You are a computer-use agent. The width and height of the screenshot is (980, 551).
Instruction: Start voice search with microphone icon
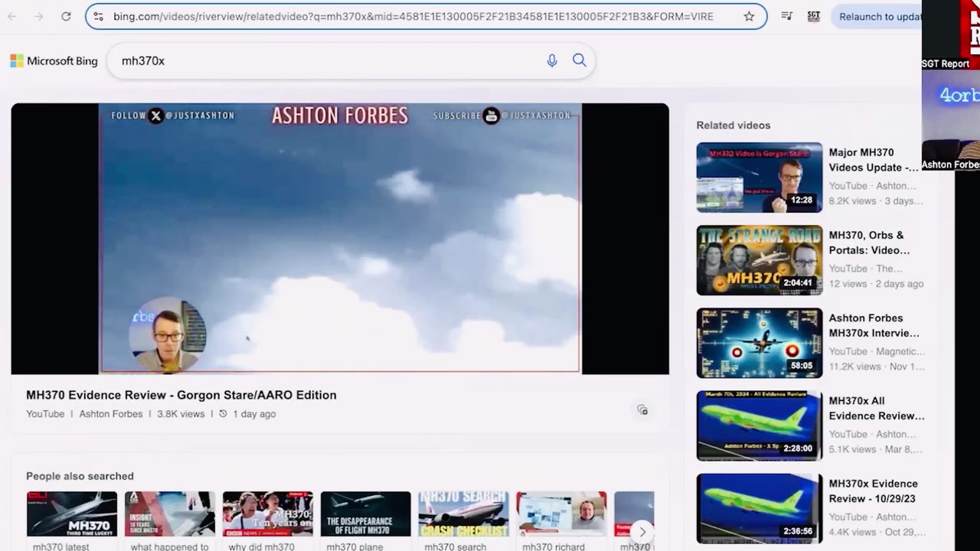click(x=552, y=60)
